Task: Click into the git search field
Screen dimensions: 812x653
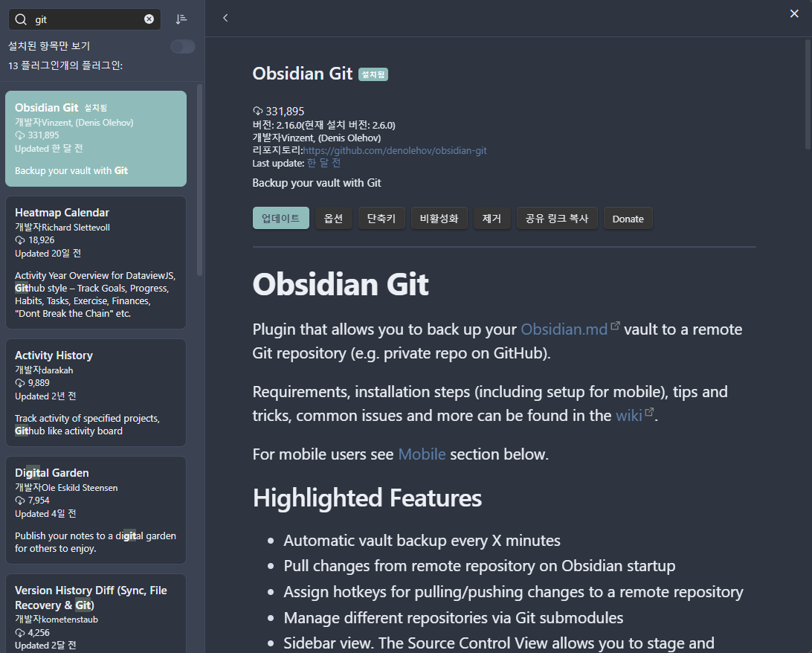Action: 85,19
